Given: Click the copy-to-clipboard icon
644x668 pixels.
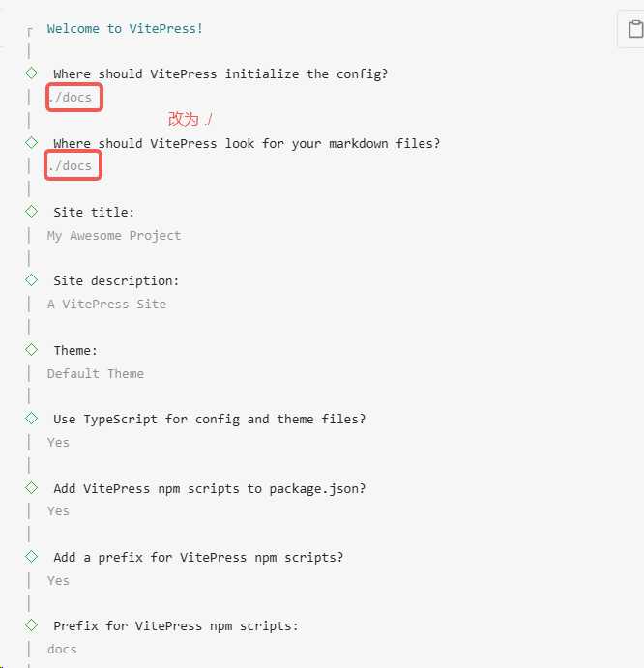Looking at the screenshot, I should (x=635, y=29).
